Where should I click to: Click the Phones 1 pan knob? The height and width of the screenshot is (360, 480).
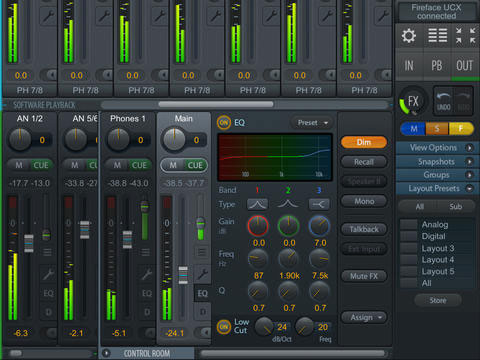118,139
